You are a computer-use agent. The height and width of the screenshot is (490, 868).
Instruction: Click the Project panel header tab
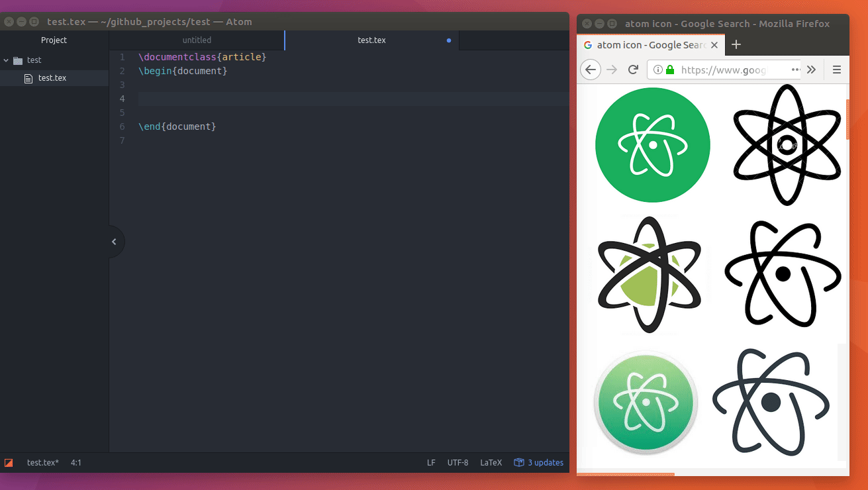54,40
